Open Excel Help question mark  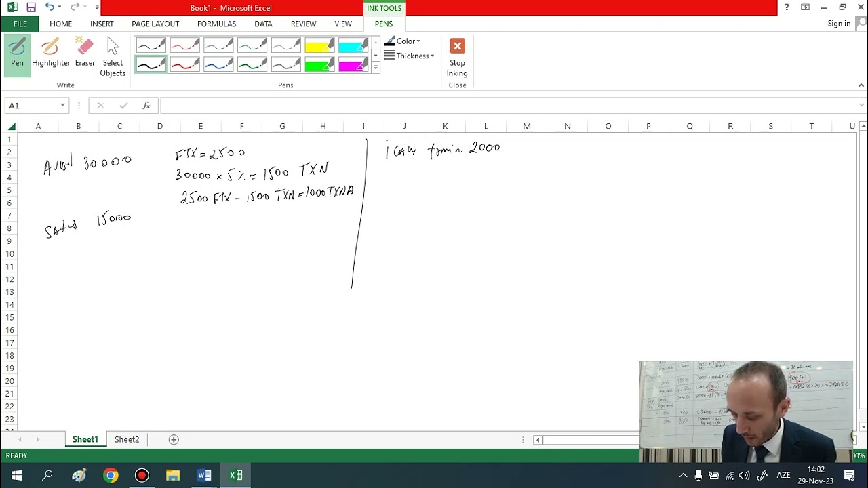[787, 7]
